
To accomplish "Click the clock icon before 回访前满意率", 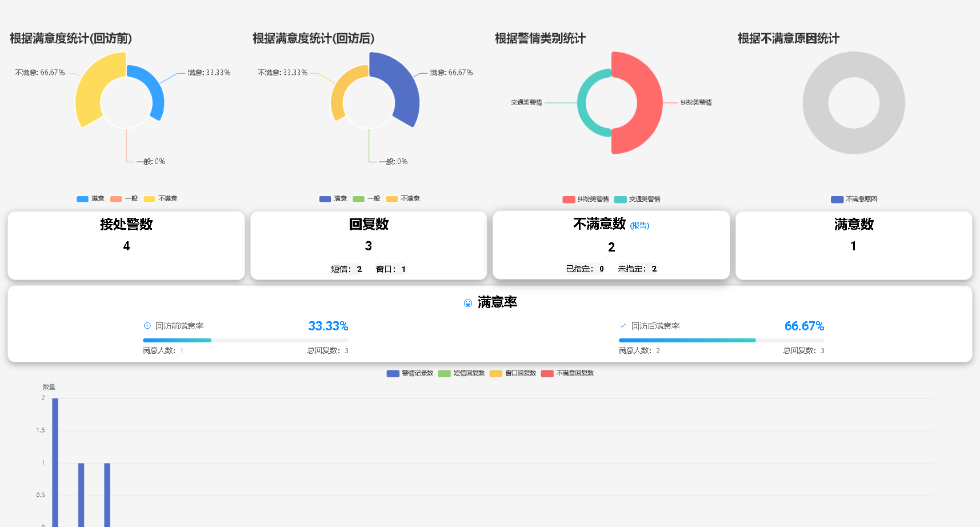I will (x=147, y=325).
